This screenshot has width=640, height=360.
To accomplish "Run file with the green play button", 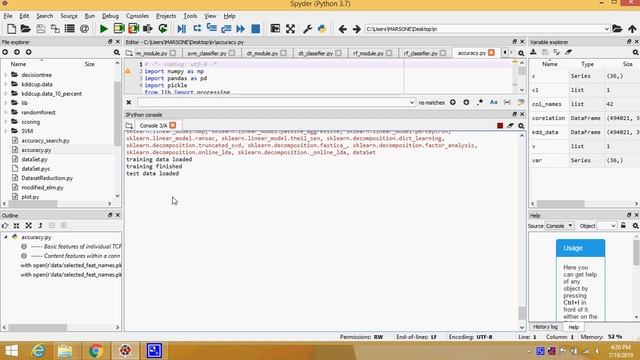I will 104,29.
